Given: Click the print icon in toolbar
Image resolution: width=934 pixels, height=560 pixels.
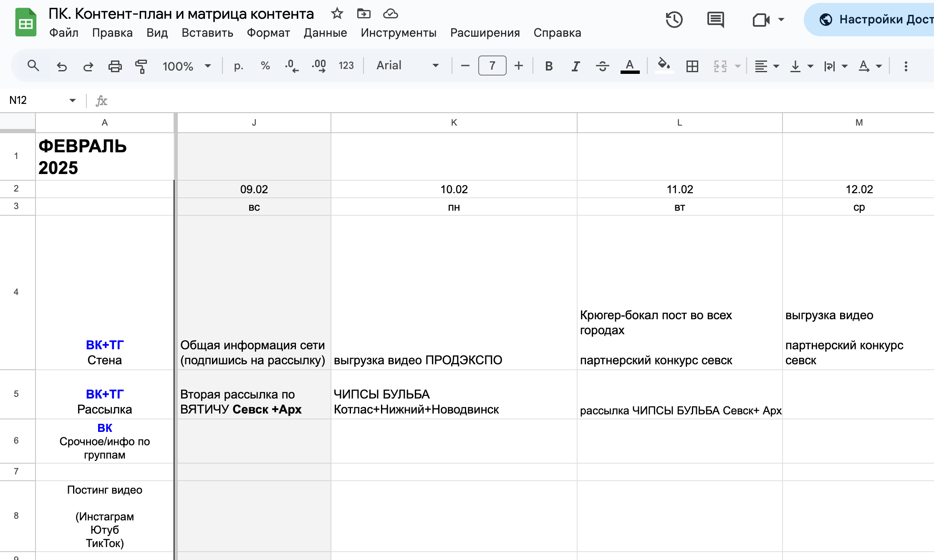Looking at the screenshot, I should point(115,66).
